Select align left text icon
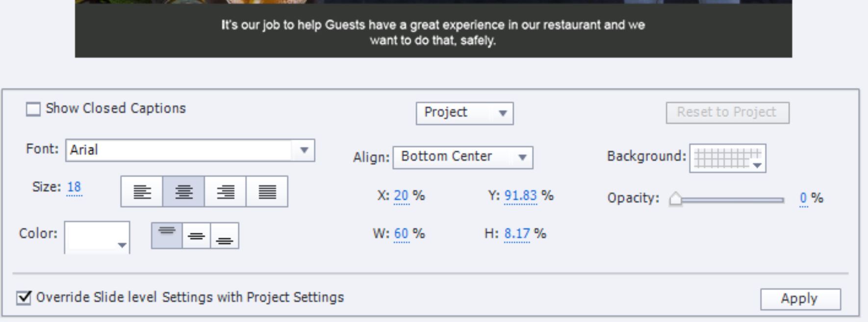 coord(142,192)
